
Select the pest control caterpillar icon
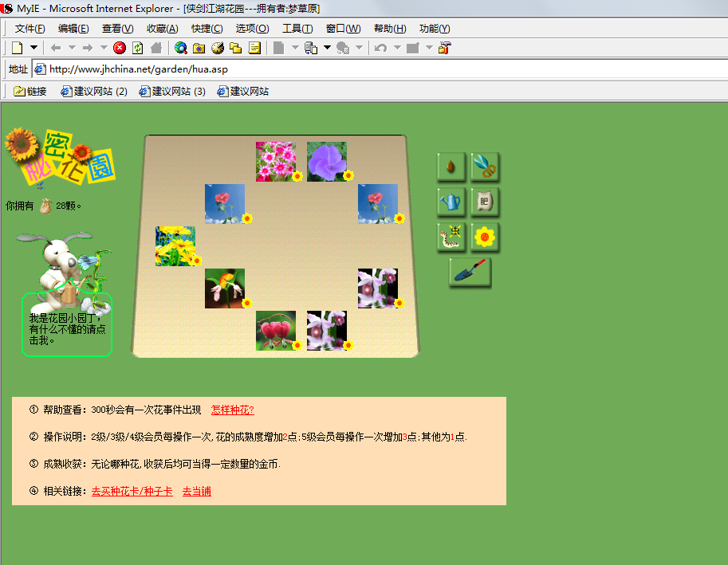point(451,237)
